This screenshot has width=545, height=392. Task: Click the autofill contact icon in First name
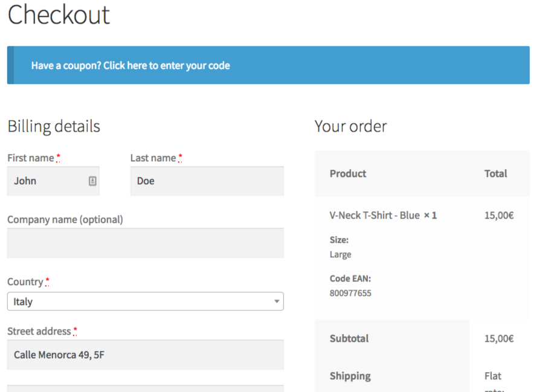point(92,181)
